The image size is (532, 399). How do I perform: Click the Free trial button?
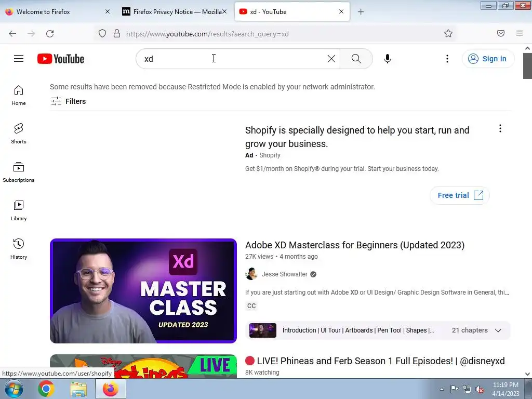460,195
